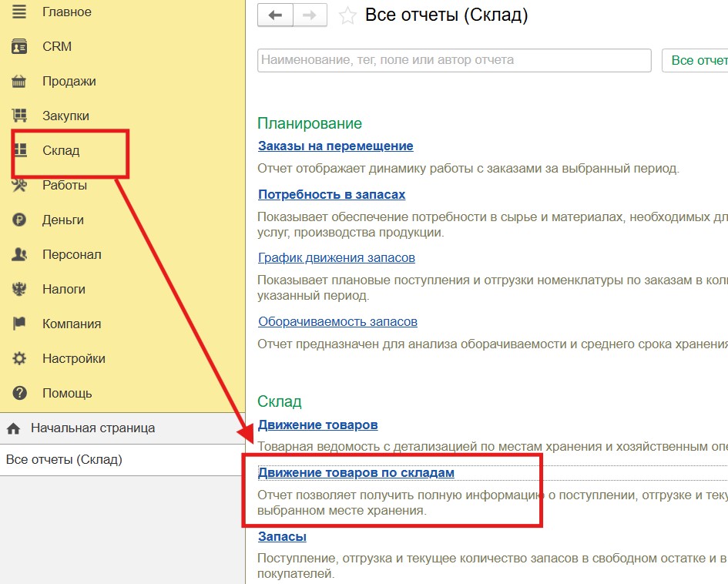The height and width of the screenshot is (584, 728).
Task: Click the report search input field
Action: (455, 60)
